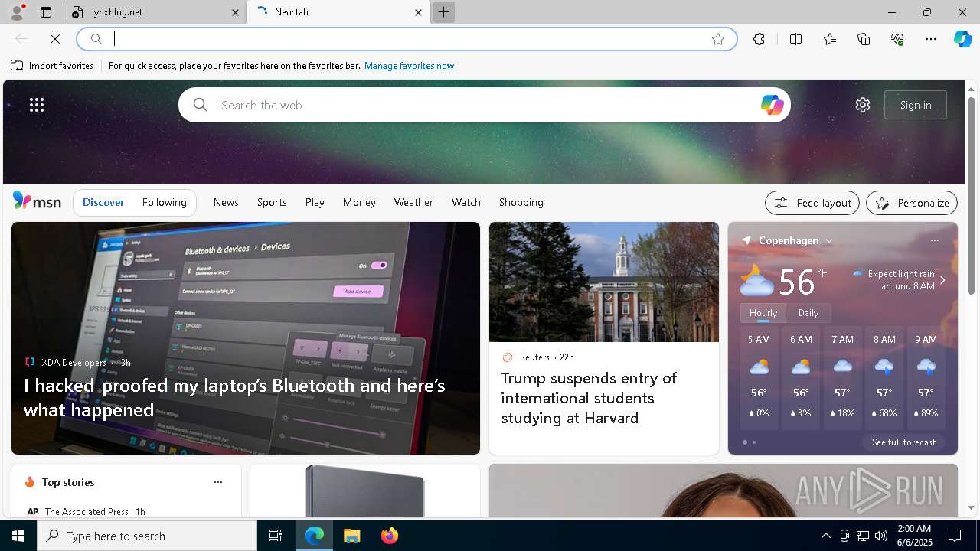Select the Following feed tab
Viewport: 980px width, 551px height.
pos(164,202)
